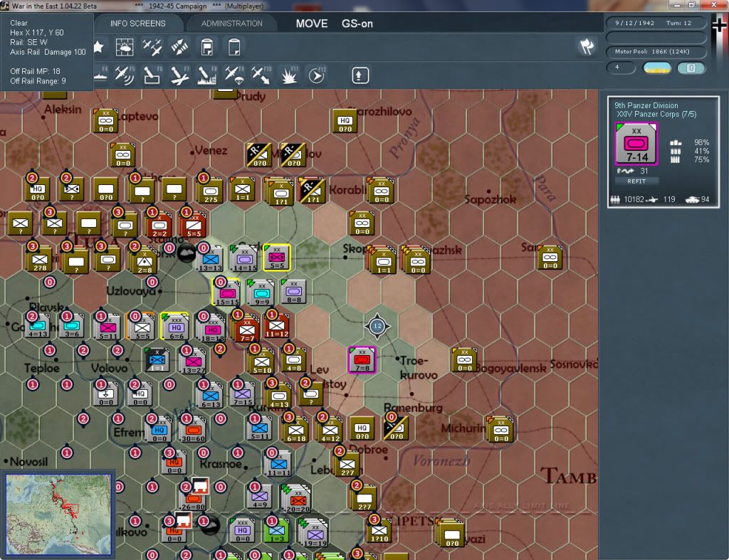Click the upward arrow box icon
This screenshot has height=560, width=729.
(x=360, y=75)
